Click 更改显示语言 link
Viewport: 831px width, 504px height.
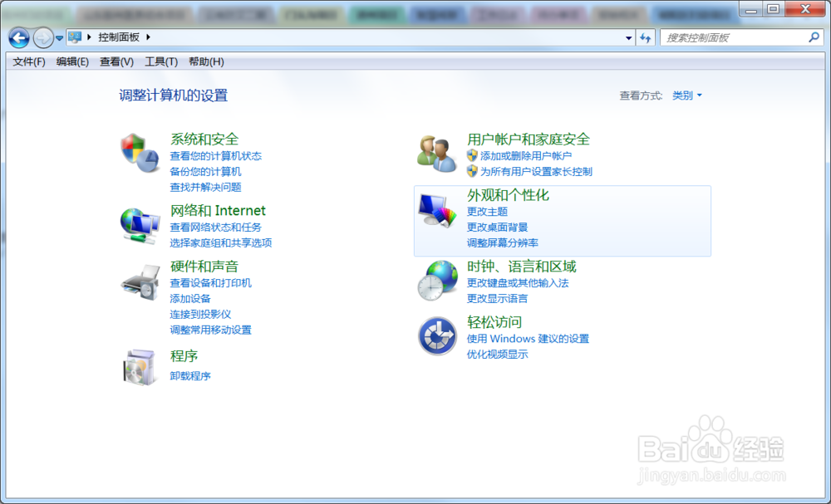(x=497, y=299)
